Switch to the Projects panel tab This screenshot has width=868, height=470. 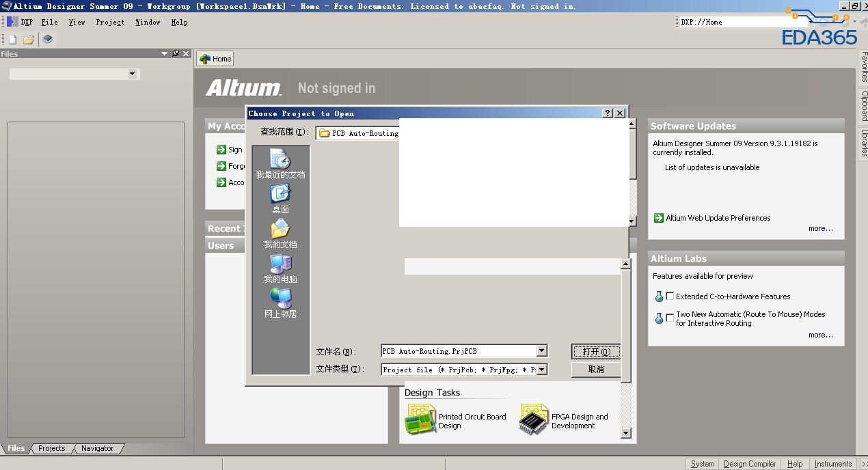52,448
